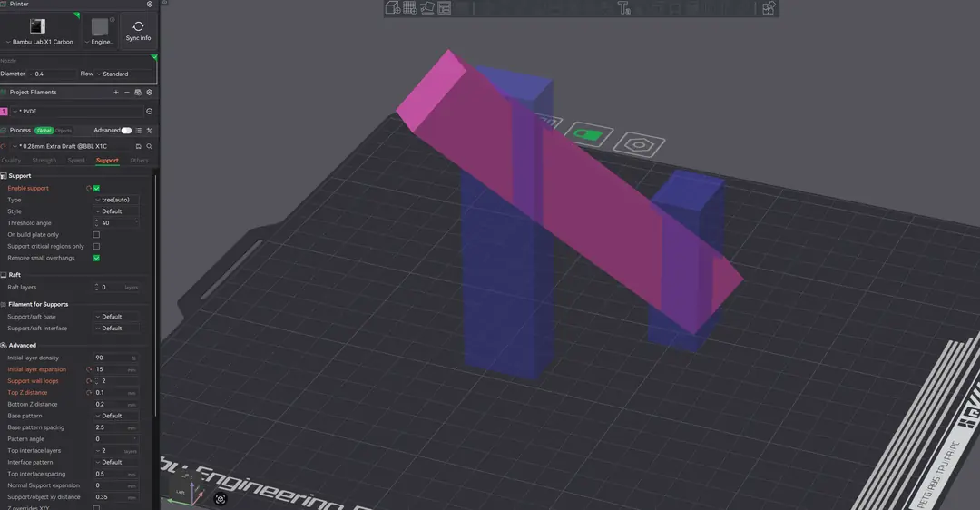The image size is (980, 510).
Task: Open support Style Default dropdown
Action: [116, 211]
